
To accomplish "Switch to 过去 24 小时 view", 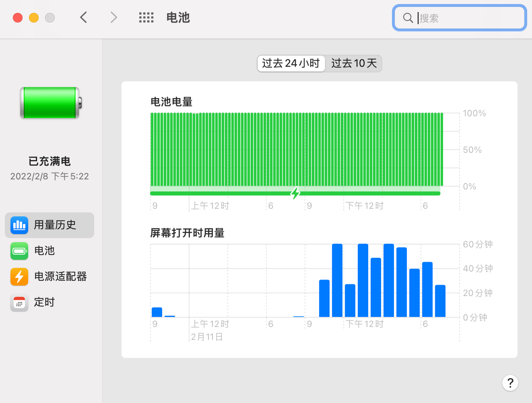I will point(291,64).
